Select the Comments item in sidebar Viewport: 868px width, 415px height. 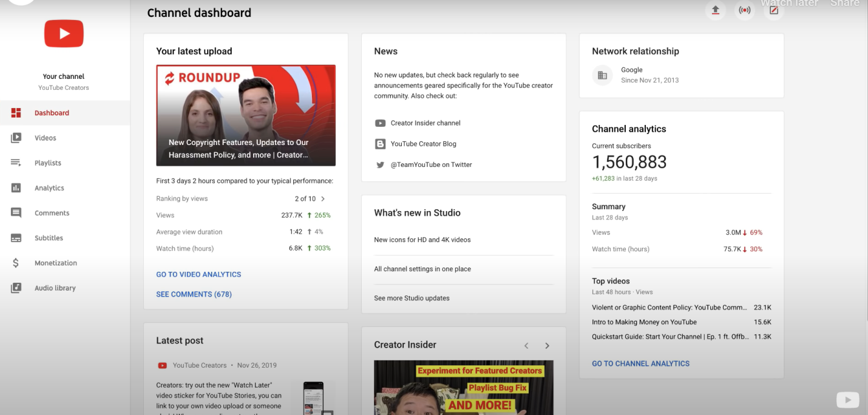point(52,214)
